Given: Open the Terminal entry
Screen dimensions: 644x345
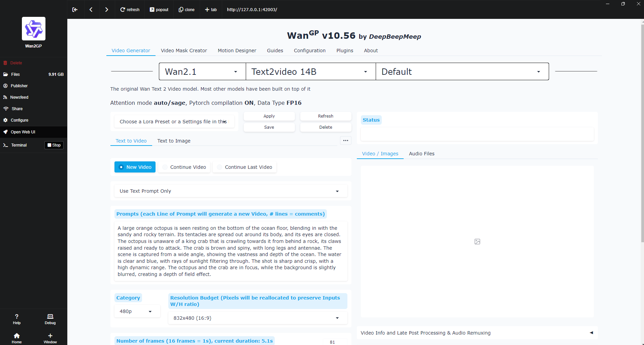Looking at the screenshot, I should (19, 145).
